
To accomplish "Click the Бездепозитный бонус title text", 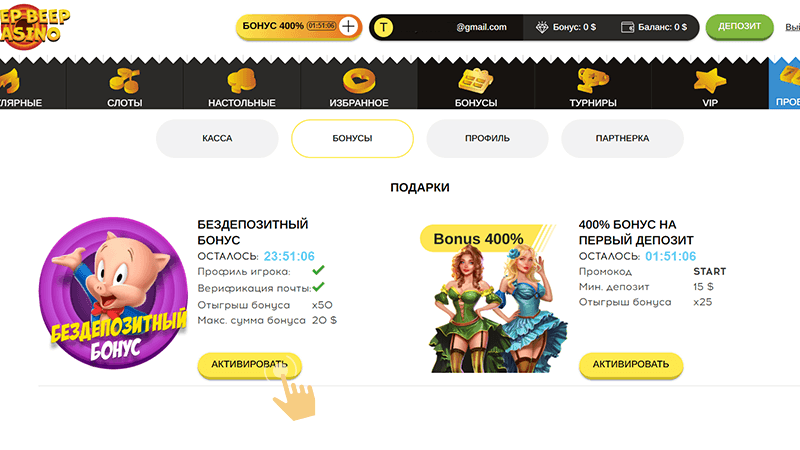I will (x=253, y=232).
